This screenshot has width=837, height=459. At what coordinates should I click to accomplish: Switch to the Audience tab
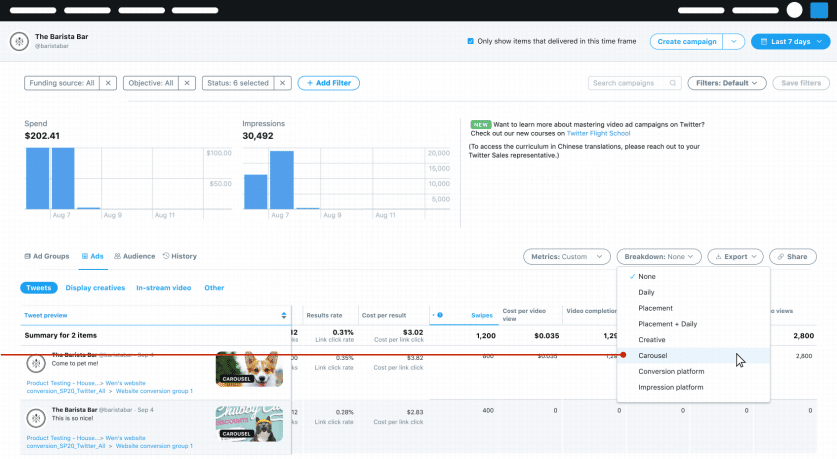click(x=134, y=257)
